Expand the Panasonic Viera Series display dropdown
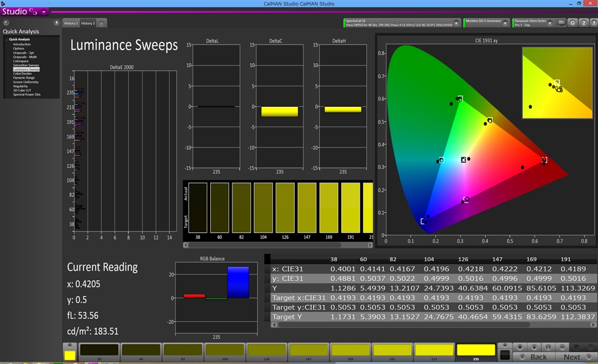The height and width of the screenshot is (364, 598). pyautogui.click(x=551, y=23)
